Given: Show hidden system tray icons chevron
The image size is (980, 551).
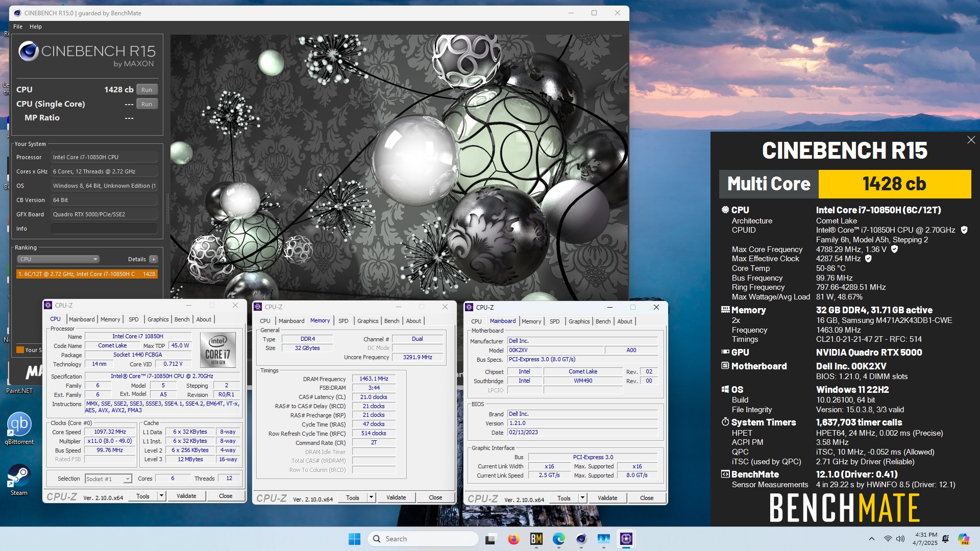Looking at the screenshot, I should pos(871,539).
